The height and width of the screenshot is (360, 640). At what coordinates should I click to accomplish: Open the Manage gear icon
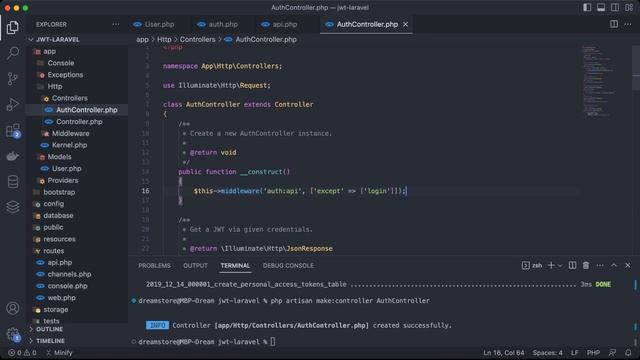click(x=13, y=334)
